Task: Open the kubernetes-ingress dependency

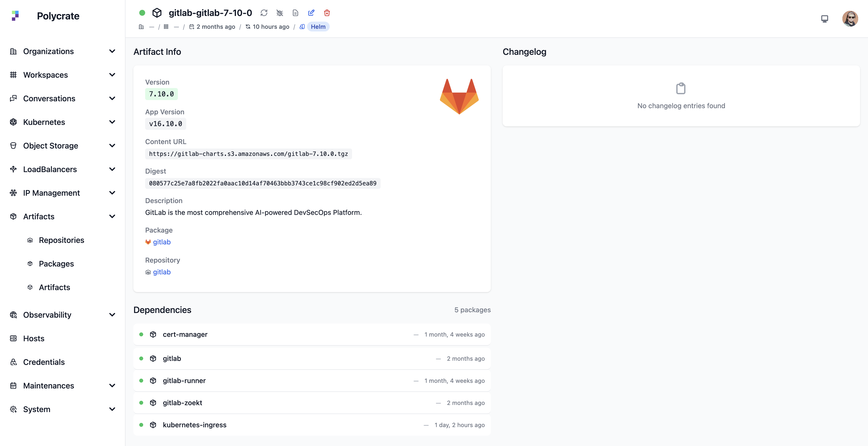Action: click(x=312, y=425)
